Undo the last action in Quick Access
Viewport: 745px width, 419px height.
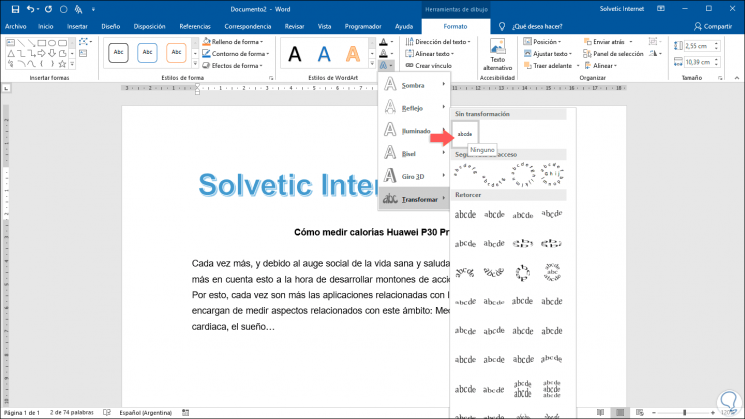(30, 9)
